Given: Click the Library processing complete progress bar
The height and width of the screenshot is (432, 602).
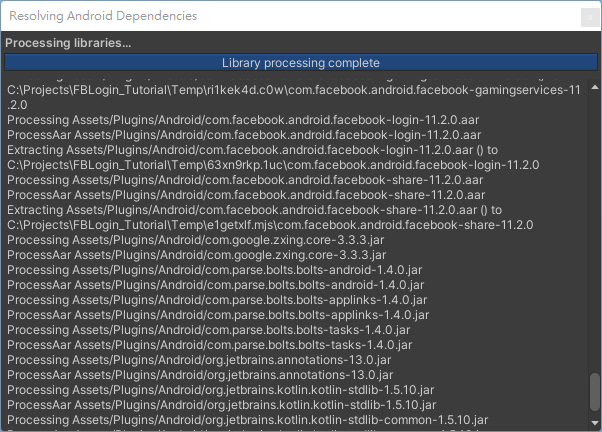Looking at the screenshot, I should 301,63.
